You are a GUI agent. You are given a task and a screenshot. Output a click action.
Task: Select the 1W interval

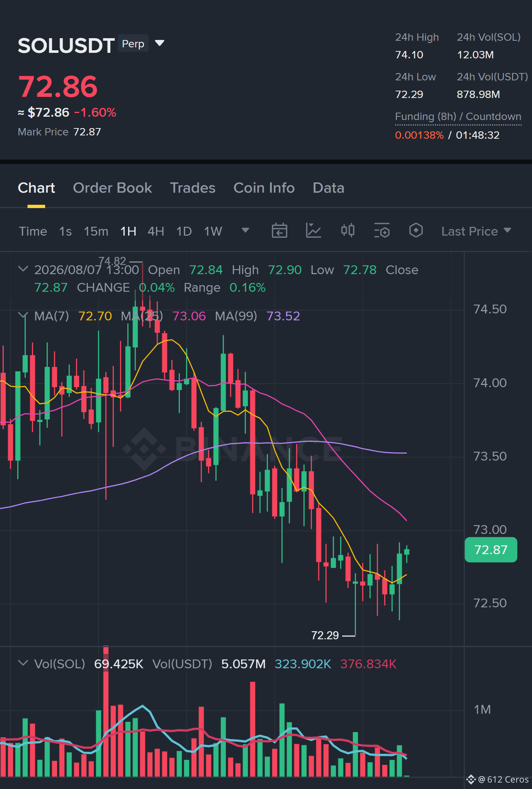point(213,231)
